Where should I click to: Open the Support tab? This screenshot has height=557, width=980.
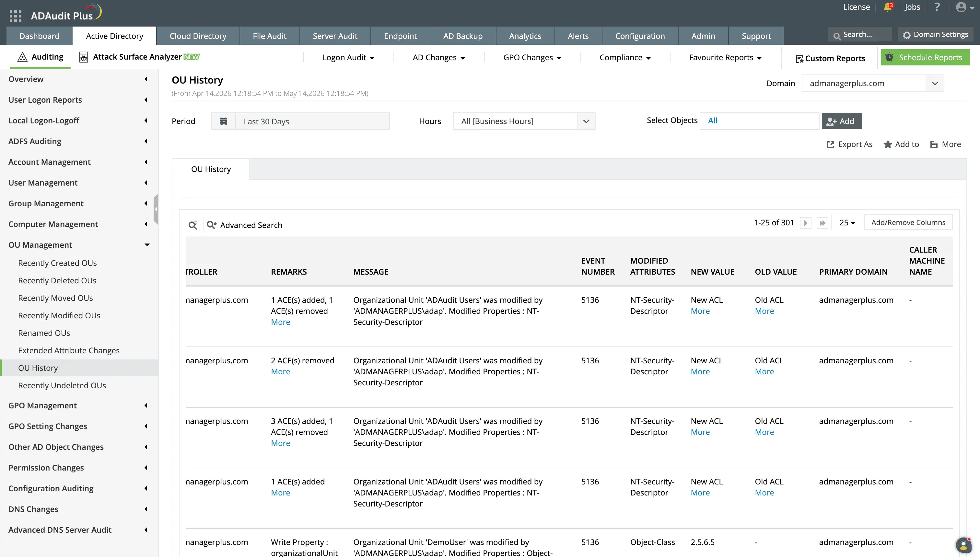(x=756, y=36)
